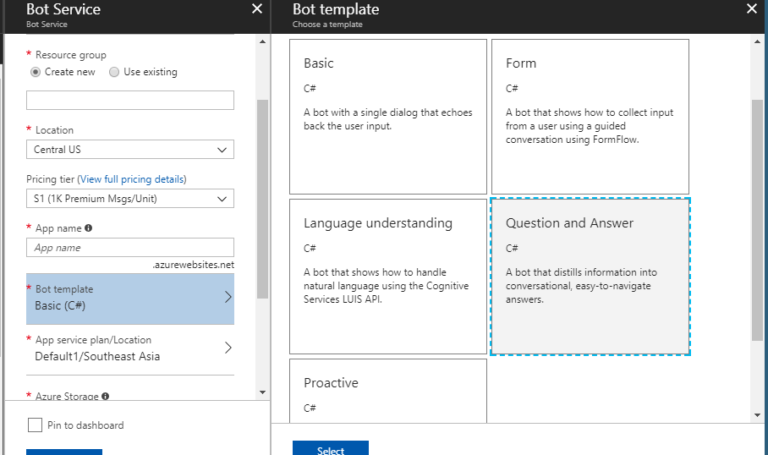Select the Use existing radio button
Image resolution: width=768 pixels, height=455 pixels.
pos(114,72)
